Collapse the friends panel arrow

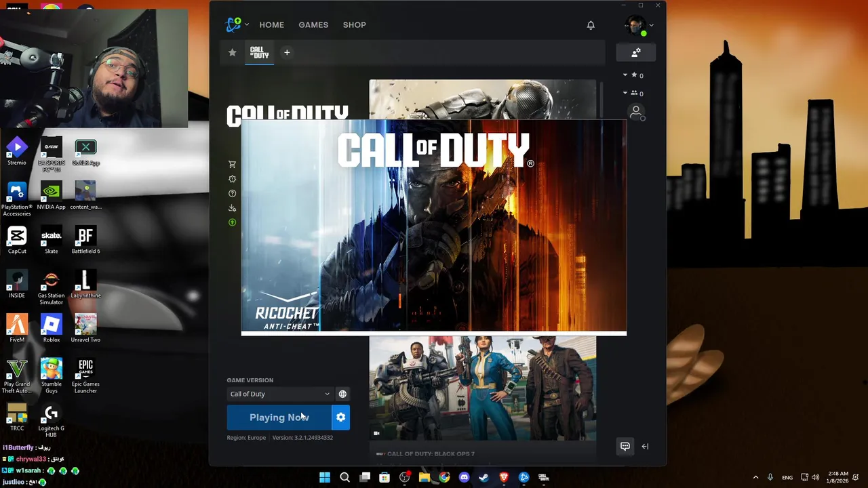[645, 446]
